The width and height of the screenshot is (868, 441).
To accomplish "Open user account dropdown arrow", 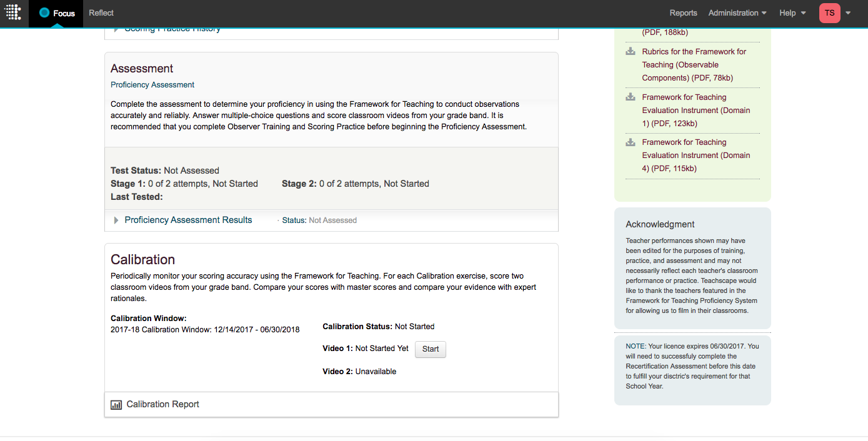I will click(x=848, y=13).
